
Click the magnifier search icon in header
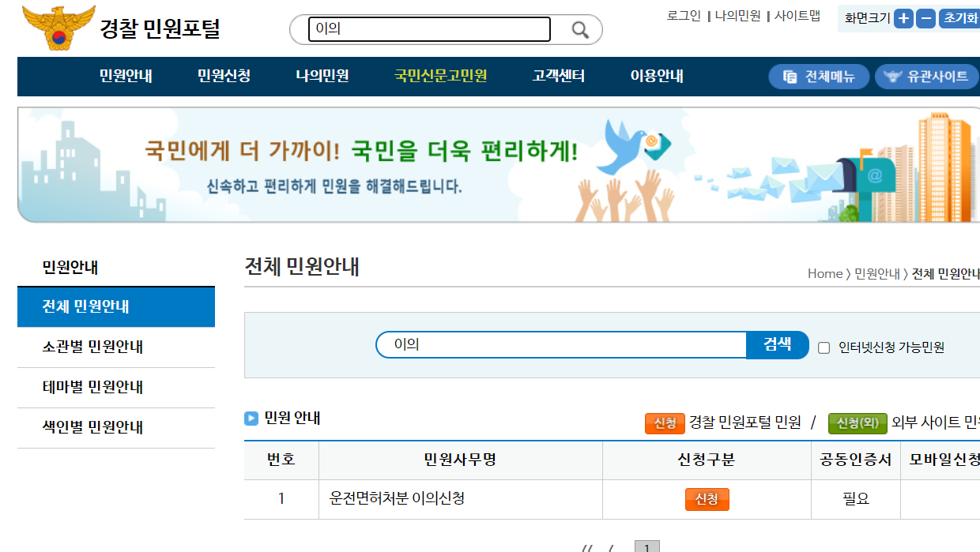tap(580, 30)
